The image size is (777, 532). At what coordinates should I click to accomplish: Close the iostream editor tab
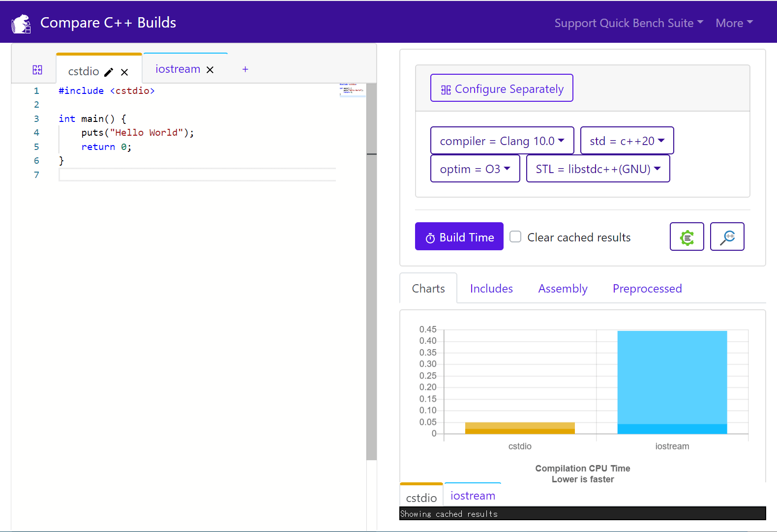click(210, 70)
